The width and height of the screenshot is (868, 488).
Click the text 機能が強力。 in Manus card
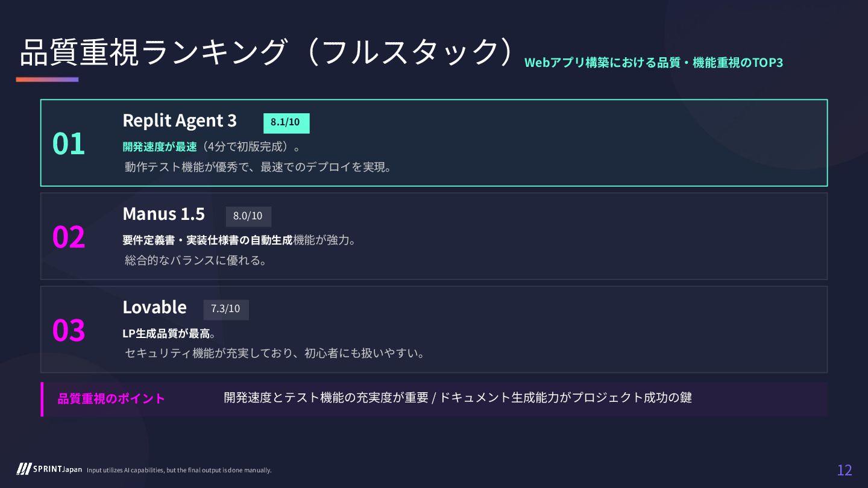click(x=325, y=240)
